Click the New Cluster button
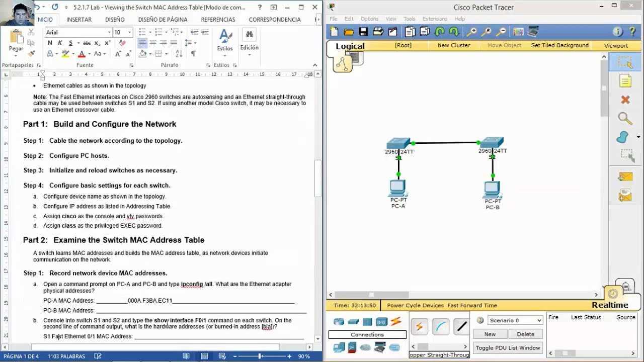This screenshot has width=644, height=362. 454,45
